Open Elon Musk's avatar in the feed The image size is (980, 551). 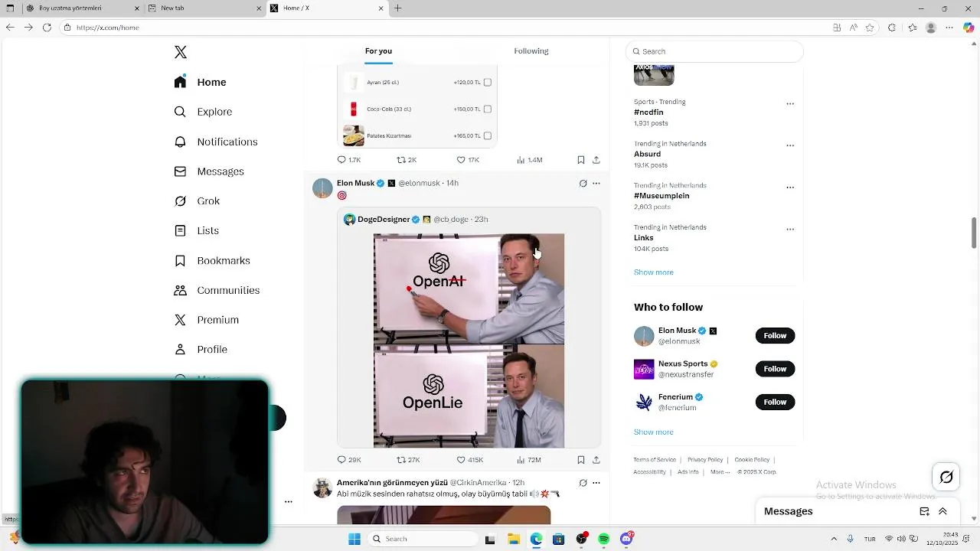tap(322, 188)
